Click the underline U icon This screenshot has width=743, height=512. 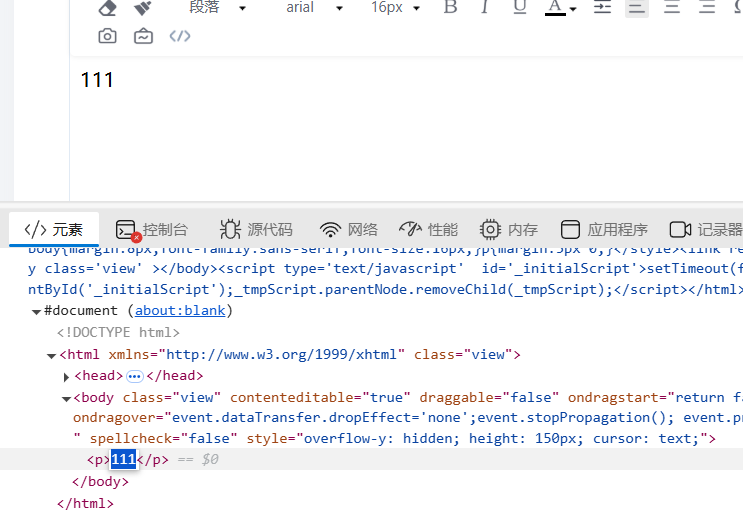pyautogui.click(x=519, y=8)
